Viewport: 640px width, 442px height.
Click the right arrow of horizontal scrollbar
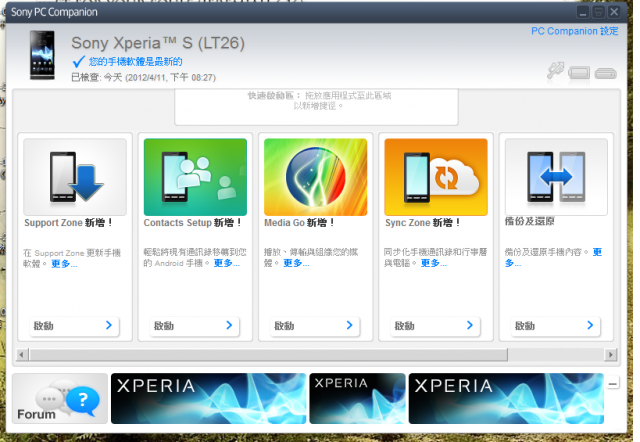point(611,354)
